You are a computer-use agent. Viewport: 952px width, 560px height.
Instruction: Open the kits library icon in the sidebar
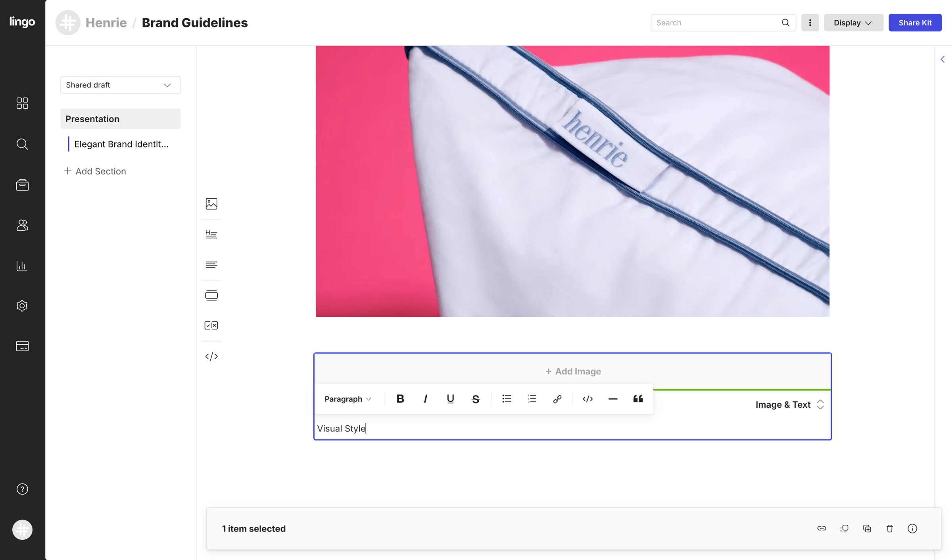tap(22, 185)
